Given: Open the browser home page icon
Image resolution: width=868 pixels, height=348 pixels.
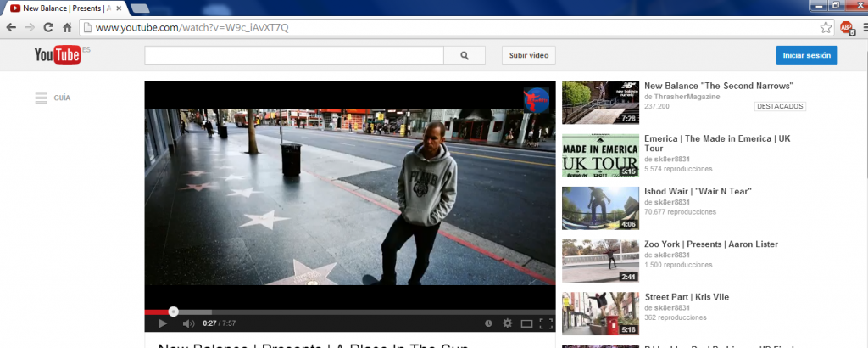Looking at the screenshot, I should click(67, 27).
